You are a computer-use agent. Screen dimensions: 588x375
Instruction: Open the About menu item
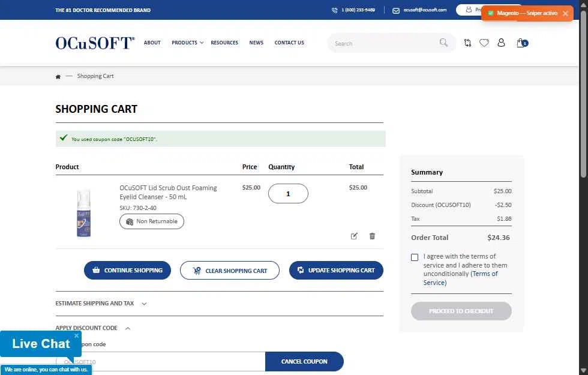(152, 43)
